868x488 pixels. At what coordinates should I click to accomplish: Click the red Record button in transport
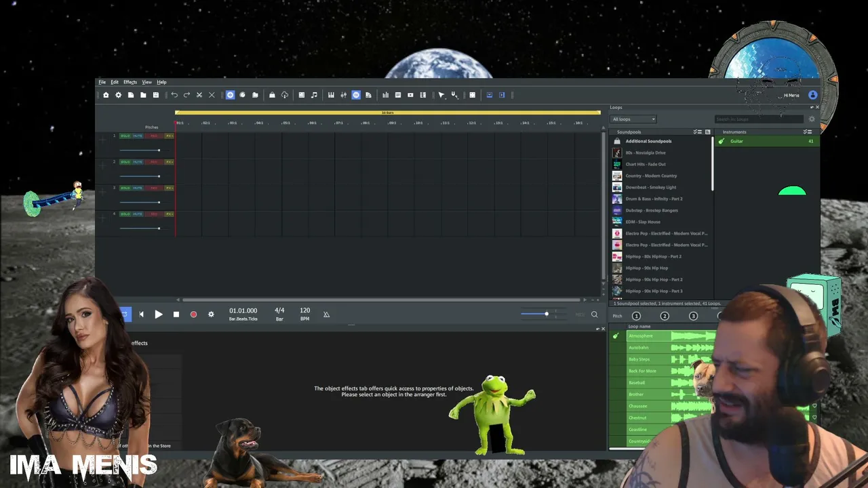(193, 314)
